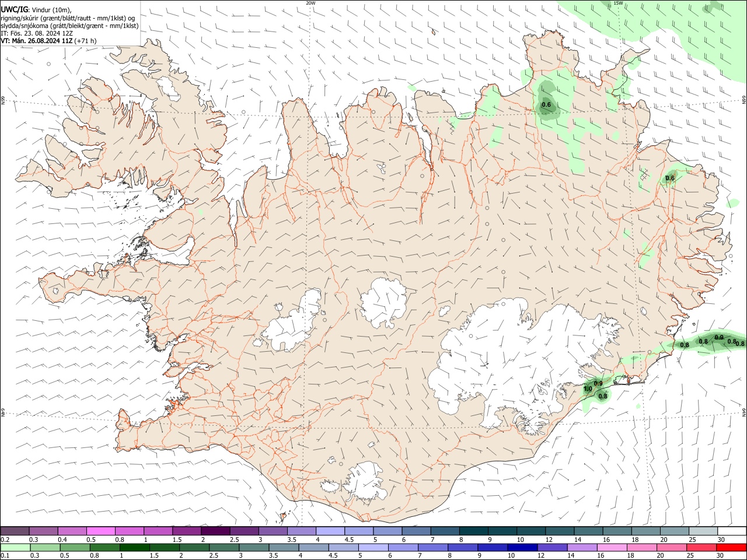Screen dimensions: 747x560
Task: Click the "VT: Mán. 26.08.2024 11Z (+71 h)" valid-time line
Action: click(x=49, y=41)
